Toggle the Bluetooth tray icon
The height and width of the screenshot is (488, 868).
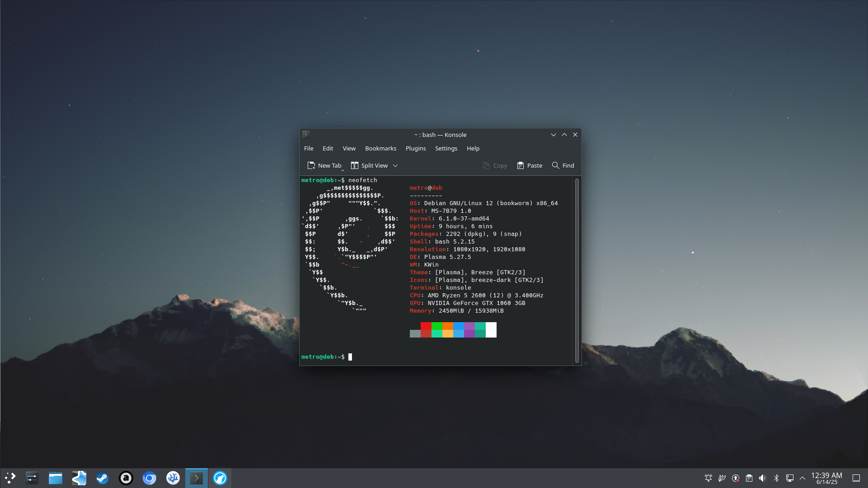pos(776,478)
